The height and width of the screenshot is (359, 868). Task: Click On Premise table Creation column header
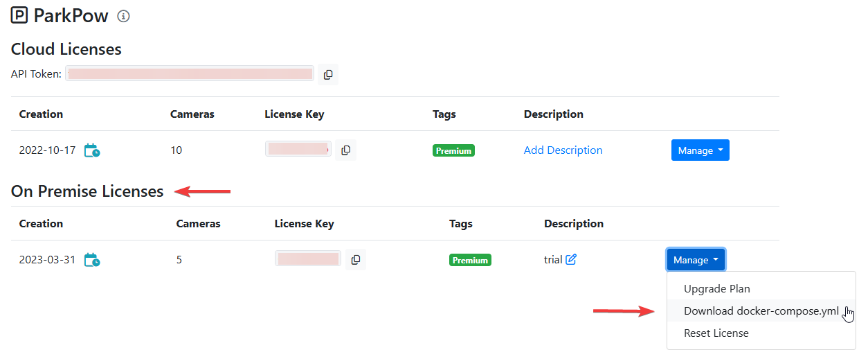click(x=41, y=223)
